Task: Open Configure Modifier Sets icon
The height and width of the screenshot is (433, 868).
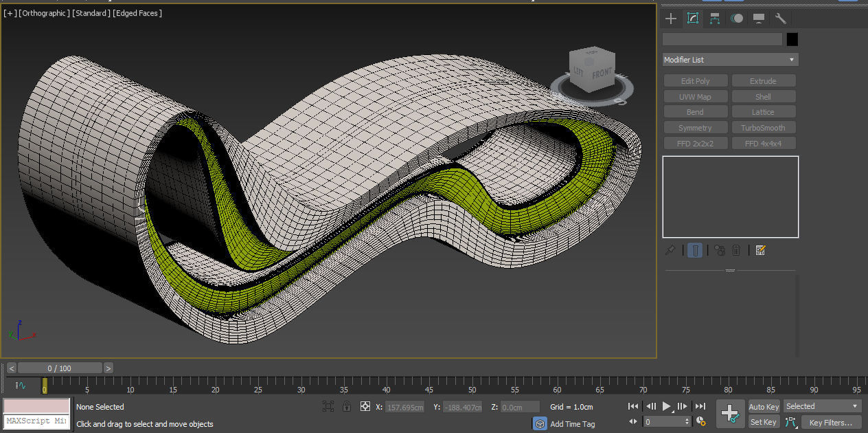Action: point(760,250)
